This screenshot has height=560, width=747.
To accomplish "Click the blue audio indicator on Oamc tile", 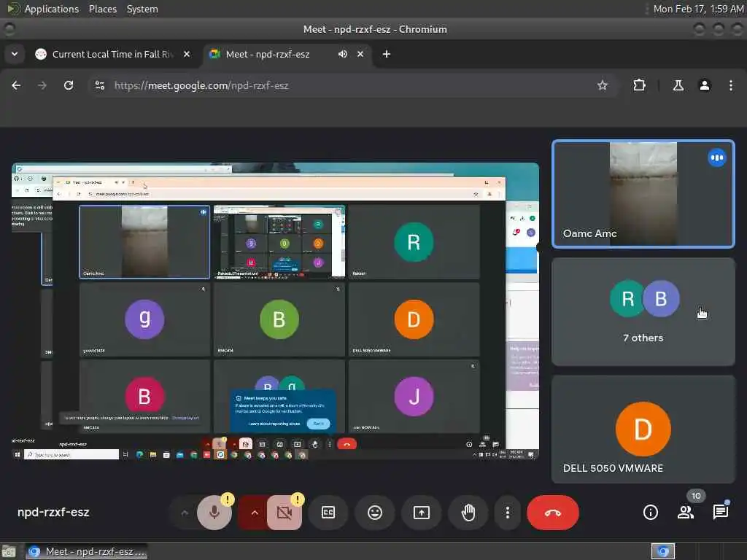I will point(717,157).
